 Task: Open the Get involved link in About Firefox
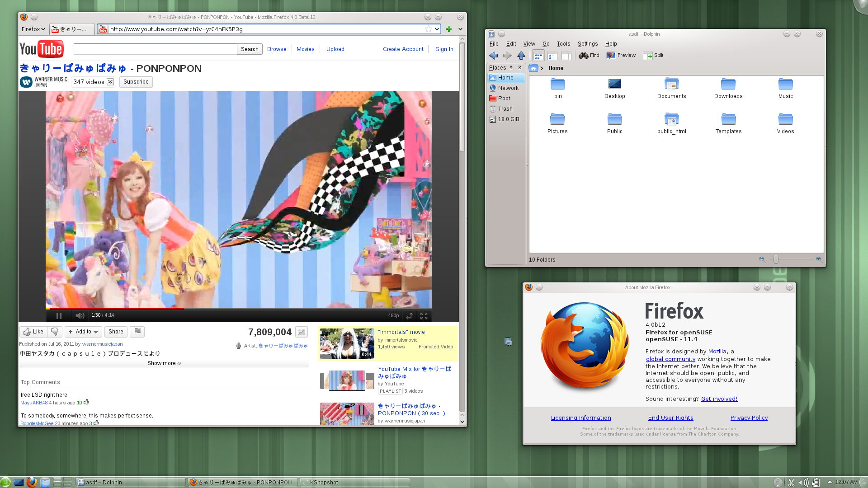(719, 399)
